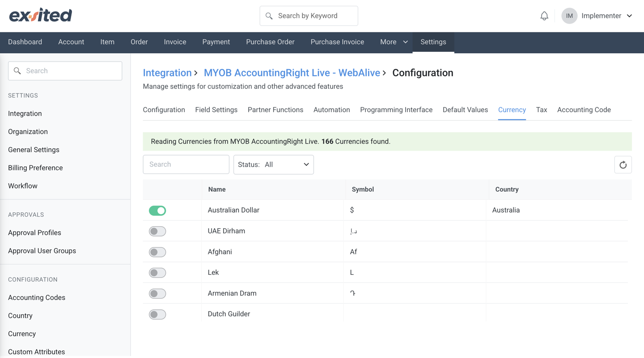Open the Status: All dropdown

pos(274,164)
